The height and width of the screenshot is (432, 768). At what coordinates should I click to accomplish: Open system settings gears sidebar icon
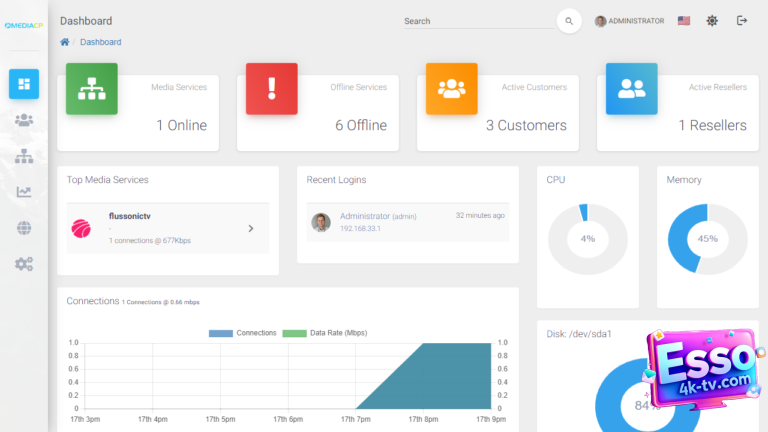coord(24,264)
